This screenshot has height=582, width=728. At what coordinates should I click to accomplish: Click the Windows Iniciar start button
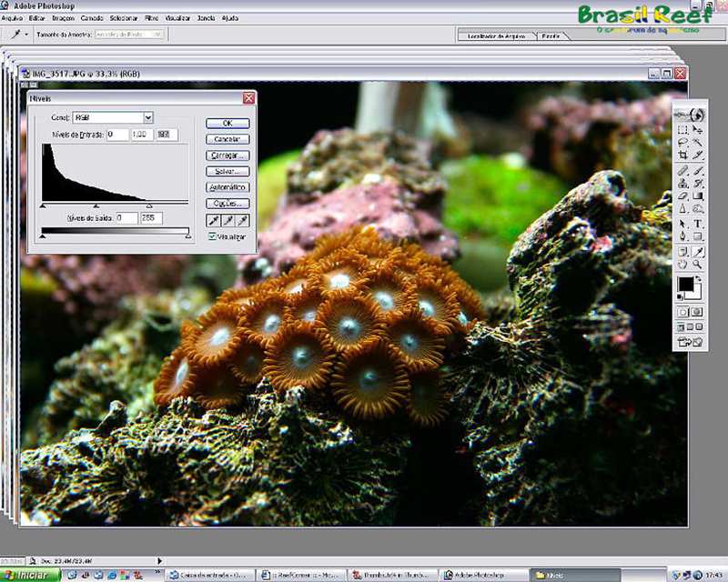pos(25,575)
